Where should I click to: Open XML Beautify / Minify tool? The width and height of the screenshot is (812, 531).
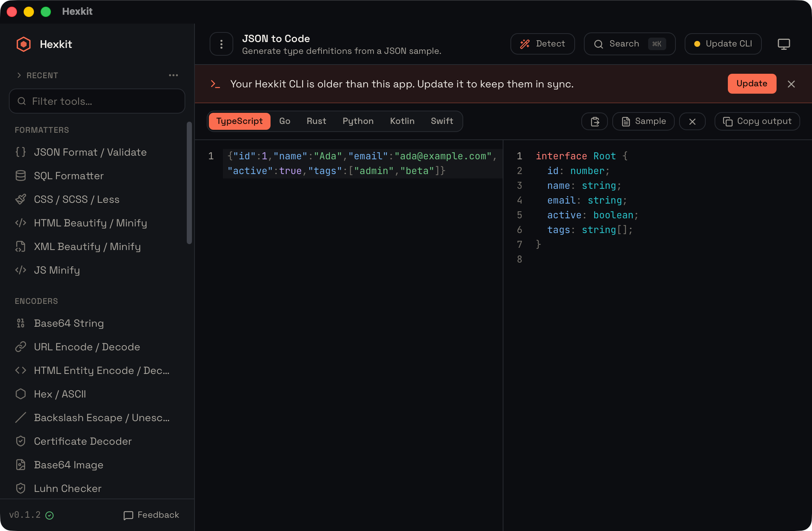click(97, 247)
